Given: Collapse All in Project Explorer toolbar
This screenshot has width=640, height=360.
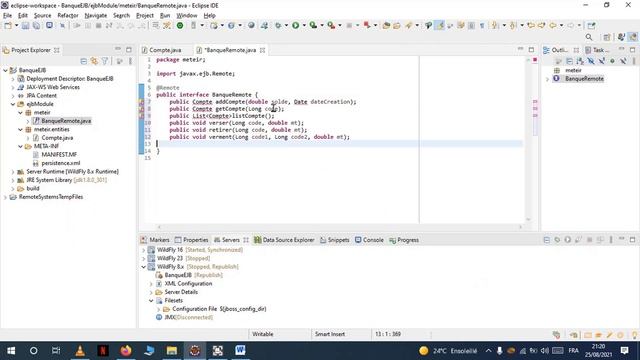Looking at the screenshot, I should point(84,61).
